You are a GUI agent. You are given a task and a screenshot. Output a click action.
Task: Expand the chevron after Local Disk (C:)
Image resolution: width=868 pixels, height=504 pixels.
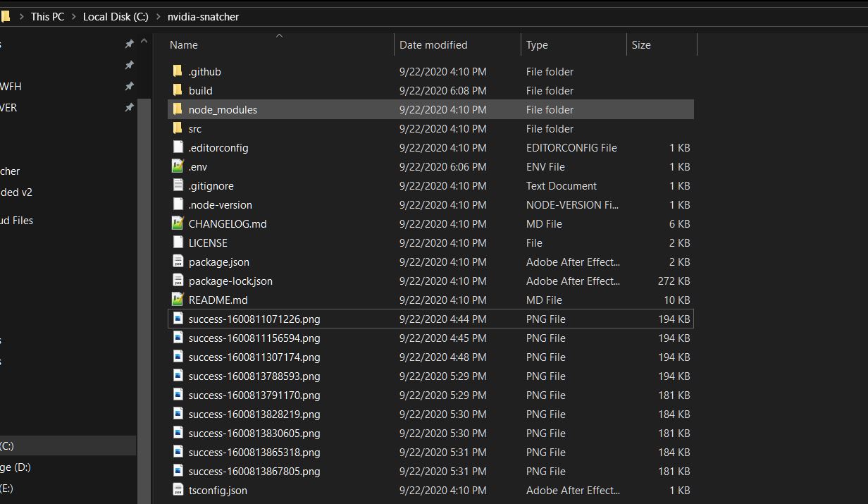coord(158,16)
